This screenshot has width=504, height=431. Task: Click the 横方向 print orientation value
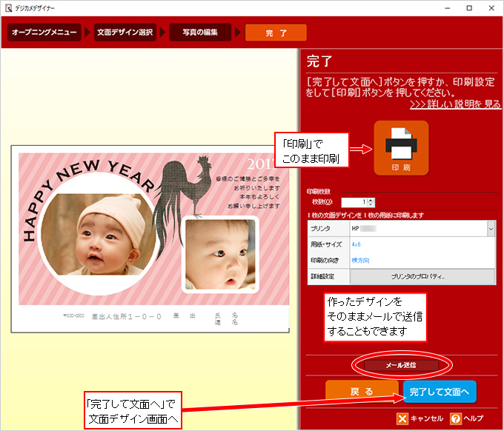pyautogui.click(x=360, y=261)
